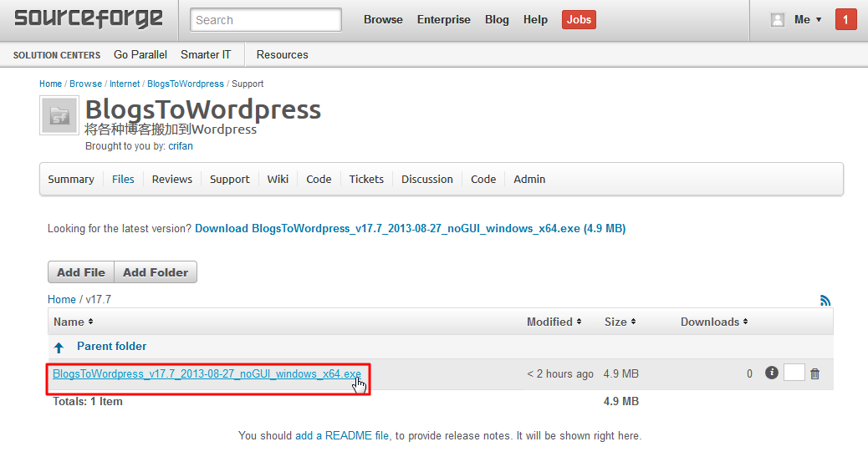Click the red Jobs button
This screenshot has width=868, height=462.
[x=579, y=19]
